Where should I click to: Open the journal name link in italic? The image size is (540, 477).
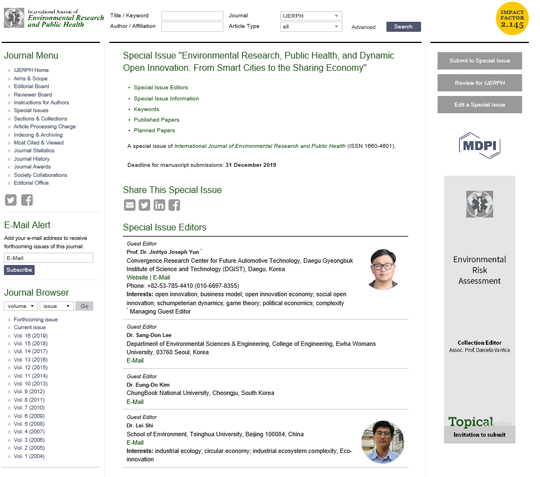(x=260, y=146)
